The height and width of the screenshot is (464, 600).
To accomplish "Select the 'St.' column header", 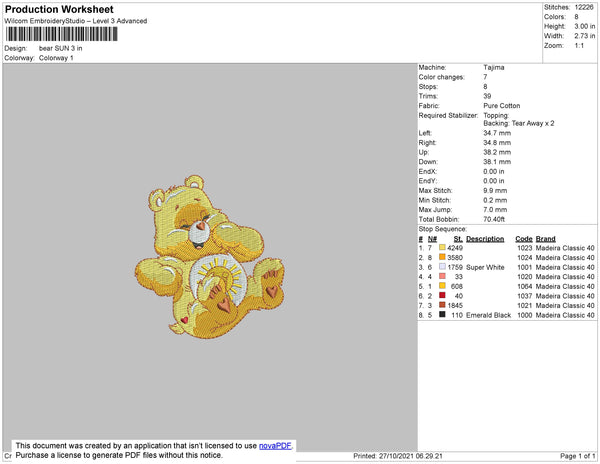I will click(458, 239).
